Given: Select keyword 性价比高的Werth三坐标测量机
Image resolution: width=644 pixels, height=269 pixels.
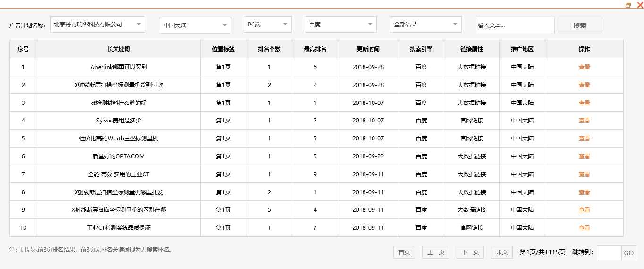Looking at the screenshot, I should pyautogui.click(x=119, y=139).
